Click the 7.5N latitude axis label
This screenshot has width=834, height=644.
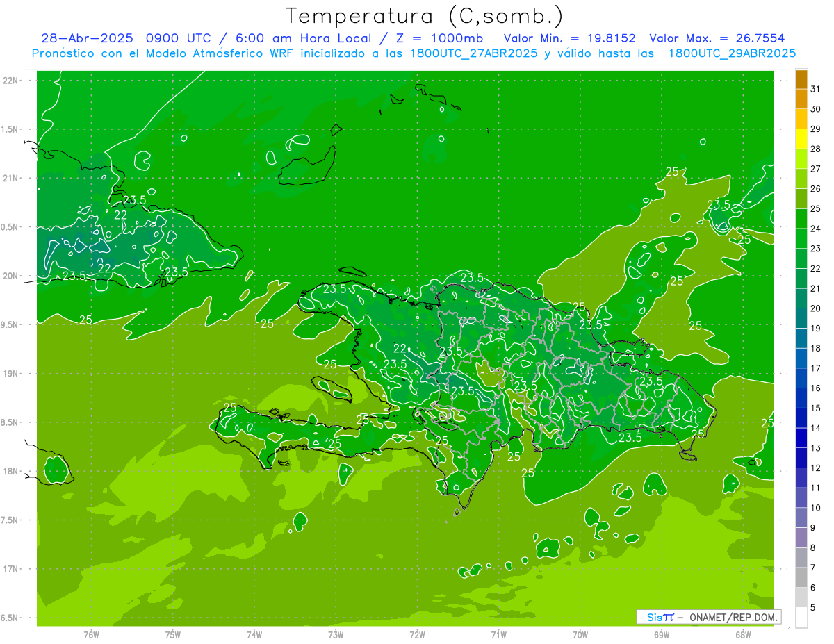[10, 520]
